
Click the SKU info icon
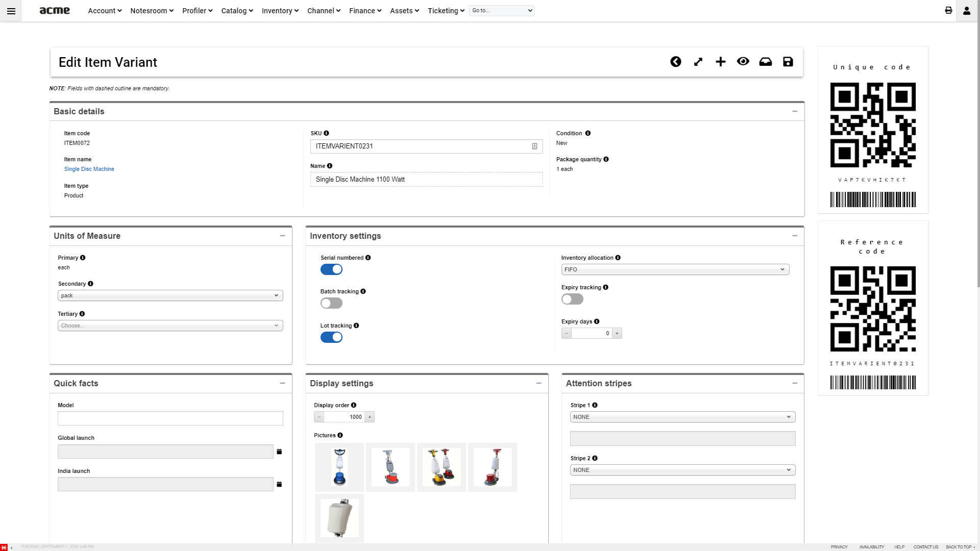click(326, 133)
